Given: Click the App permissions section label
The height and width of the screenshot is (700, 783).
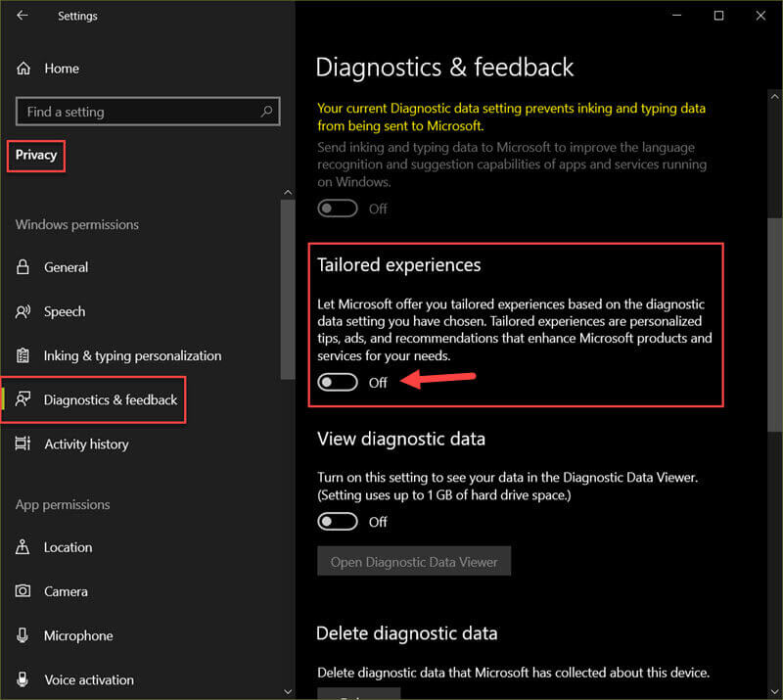Looking at the screenshot, I should click(x=63, y=504).
